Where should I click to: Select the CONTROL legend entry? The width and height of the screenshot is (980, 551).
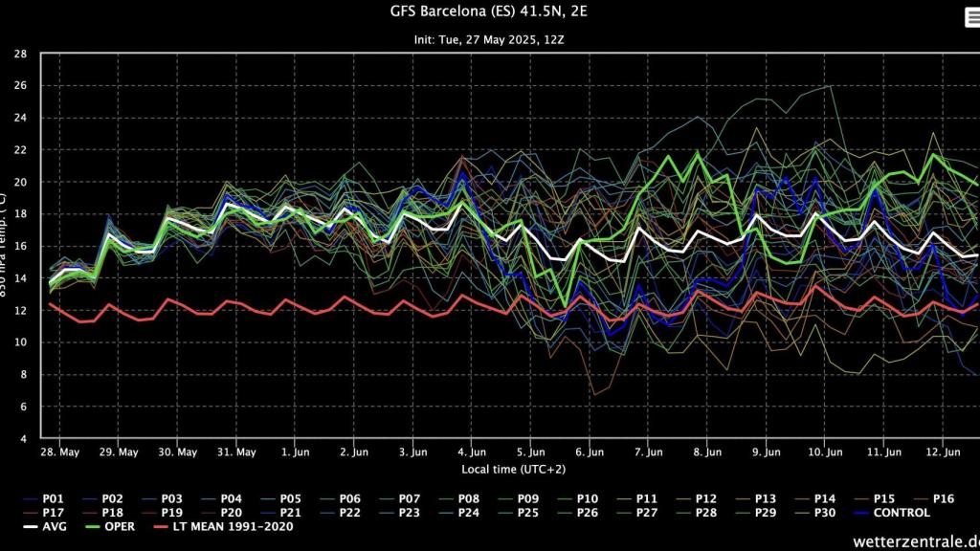coord(904,513)
